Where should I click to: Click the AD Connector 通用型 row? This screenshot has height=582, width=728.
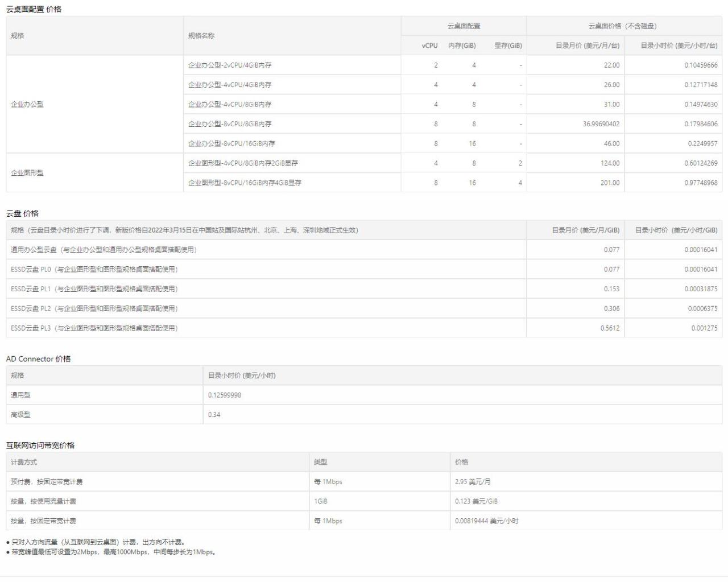pos(364,395)
